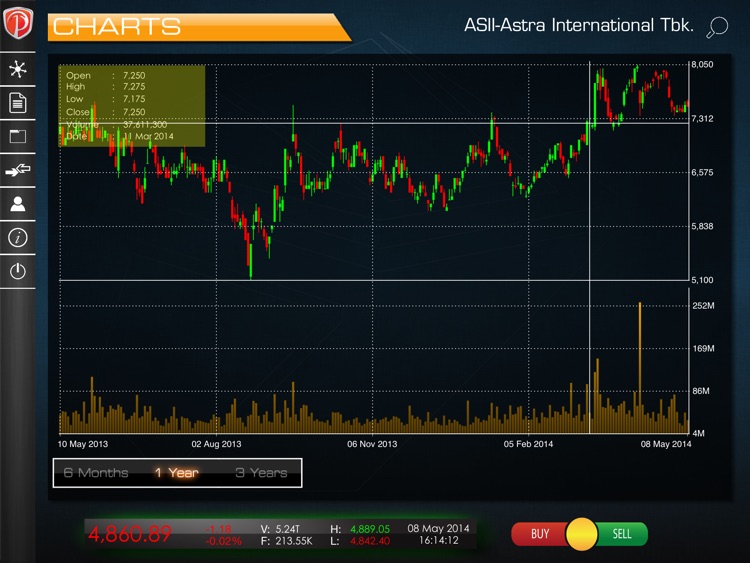
Task: Click the 252M volume axis label
Action: point(704,306)
